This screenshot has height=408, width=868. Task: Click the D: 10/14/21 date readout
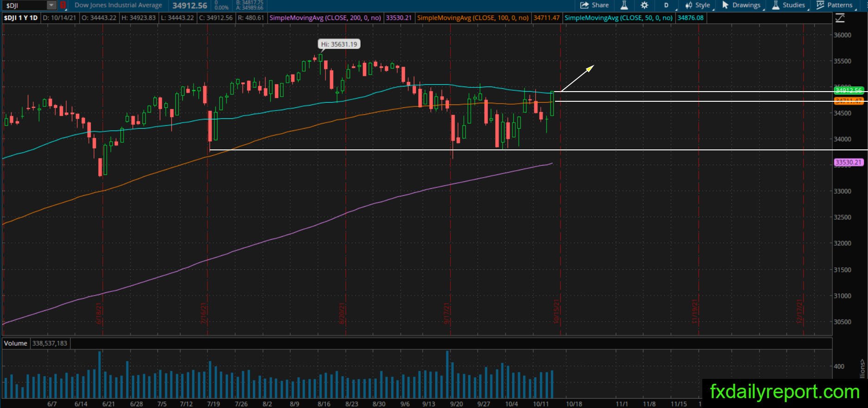[59, 18]
